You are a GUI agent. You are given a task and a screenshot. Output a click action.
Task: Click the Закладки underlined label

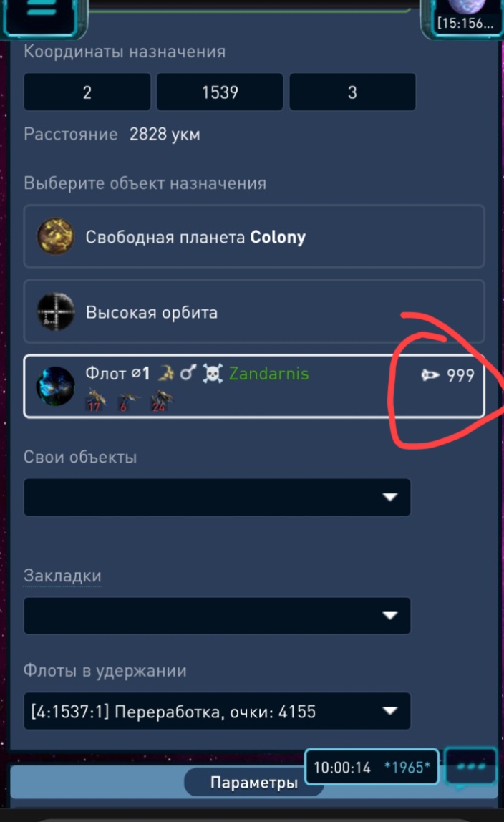pyautogui.click(x=62, y=576)
